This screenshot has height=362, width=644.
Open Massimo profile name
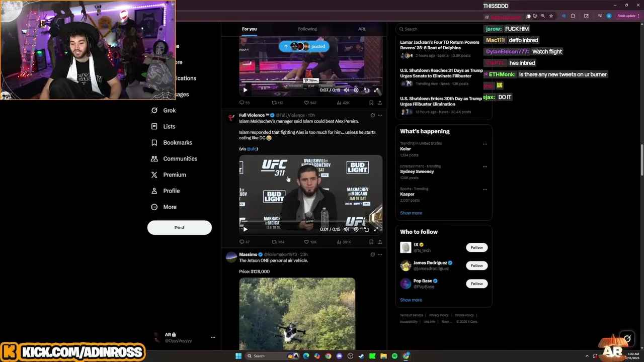pyautogui.click(x=248, y=254)
